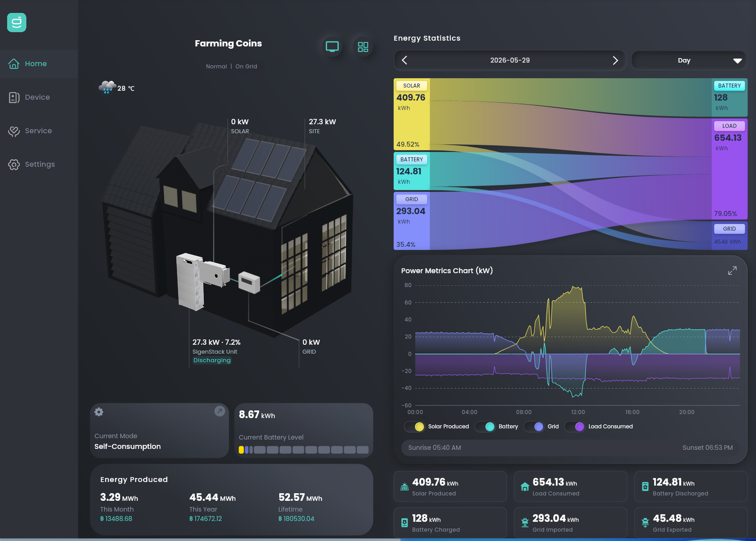Select the right BATTERY destination tag
Screen dimensions: 756x541
(730, 86)
